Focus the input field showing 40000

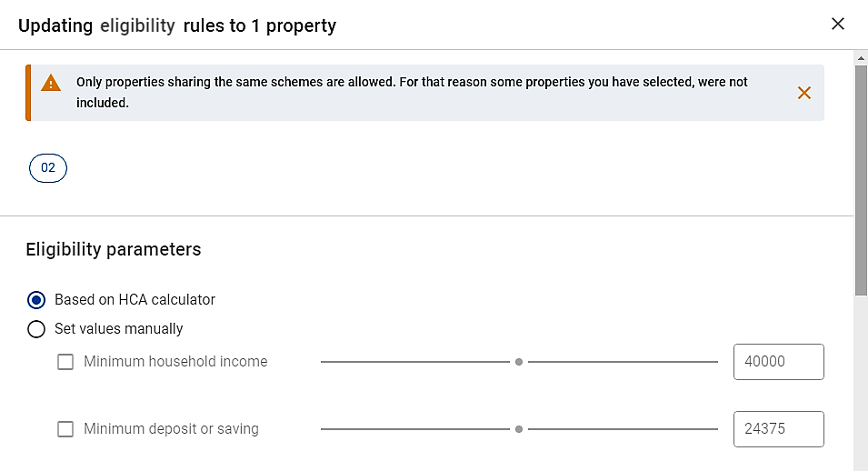pos(778,362)
